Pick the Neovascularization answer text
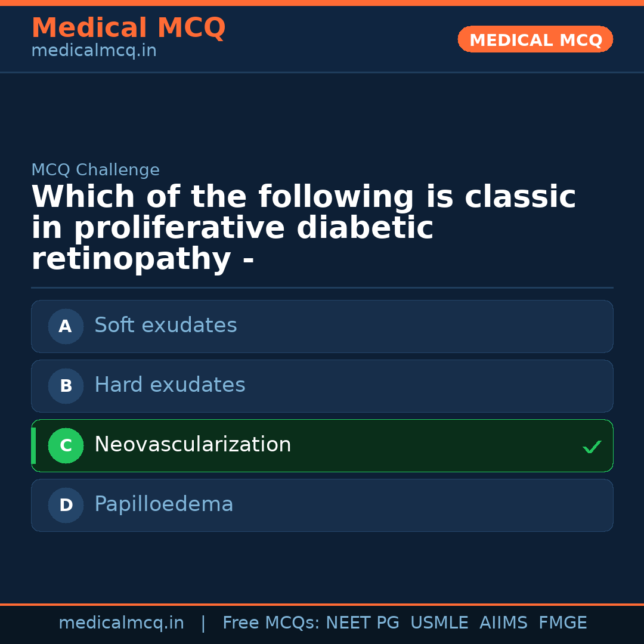The height and width of the screenshot is (644, 644). (x=193, y=445)
